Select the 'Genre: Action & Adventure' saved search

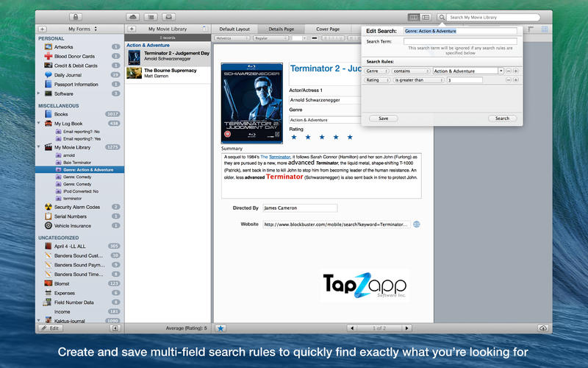79,170
